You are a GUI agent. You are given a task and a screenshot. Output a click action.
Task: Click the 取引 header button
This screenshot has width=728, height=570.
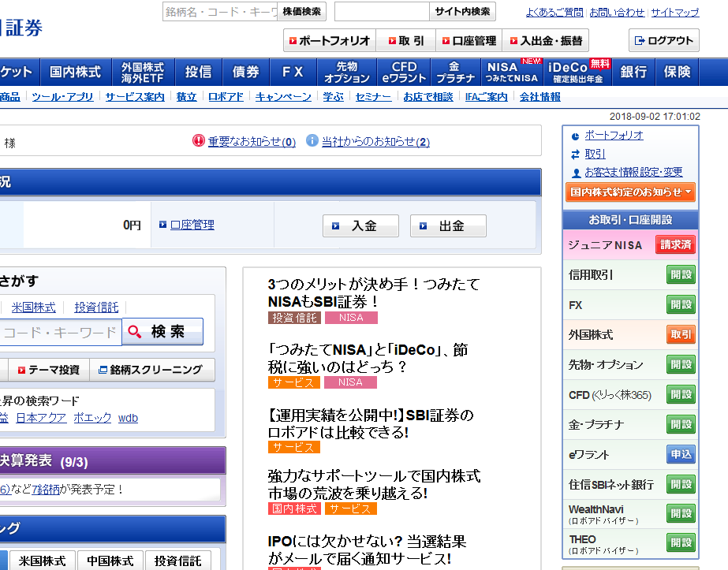coord(405,40)
